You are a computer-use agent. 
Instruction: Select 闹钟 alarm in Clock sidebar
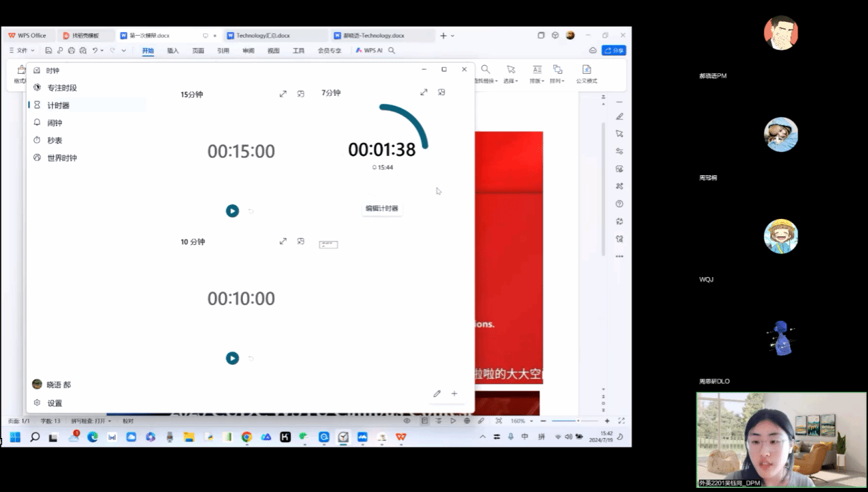coord(54,123)
